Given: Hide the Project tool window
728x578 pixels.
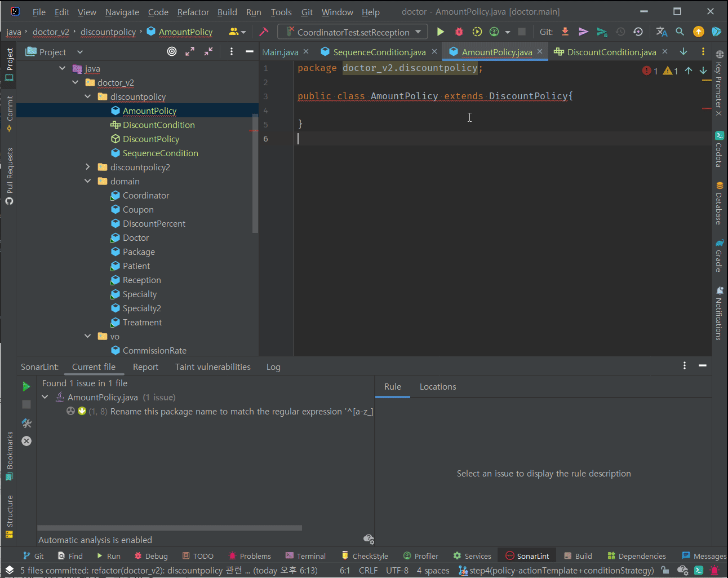Looking at the screenshot, I should 250,51.
